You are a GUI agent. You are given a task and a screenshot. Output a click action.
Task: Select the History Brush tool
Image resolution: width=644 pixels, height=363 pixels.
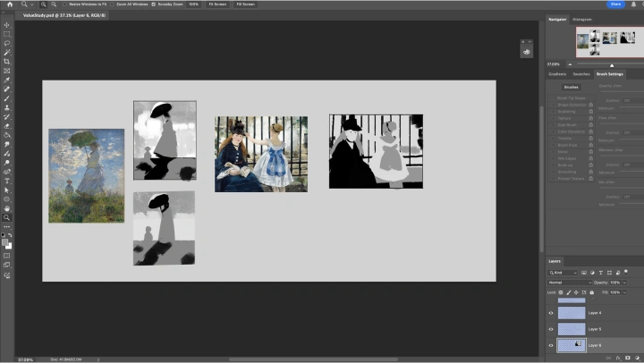coord(7,117)
